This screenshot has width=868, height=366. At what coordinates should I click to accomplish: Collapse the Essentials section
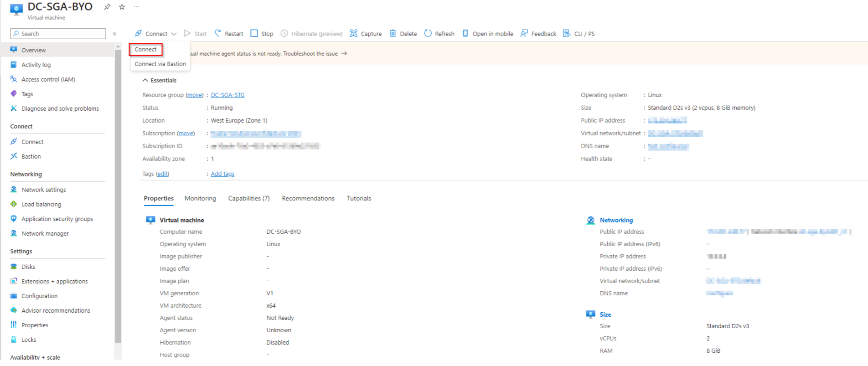point(145,80)
